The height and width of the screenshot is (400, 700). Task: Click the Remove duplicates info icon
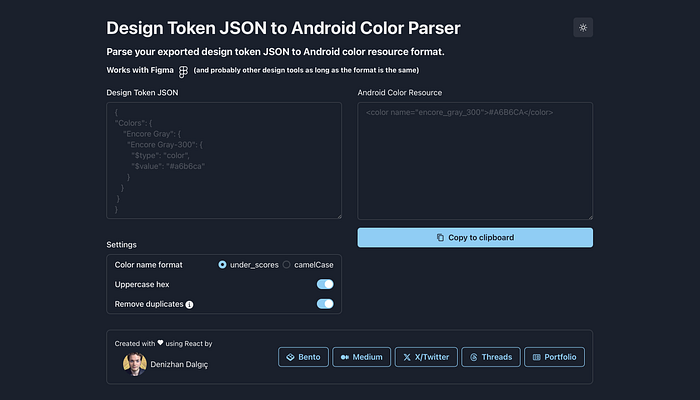[189, 304]
